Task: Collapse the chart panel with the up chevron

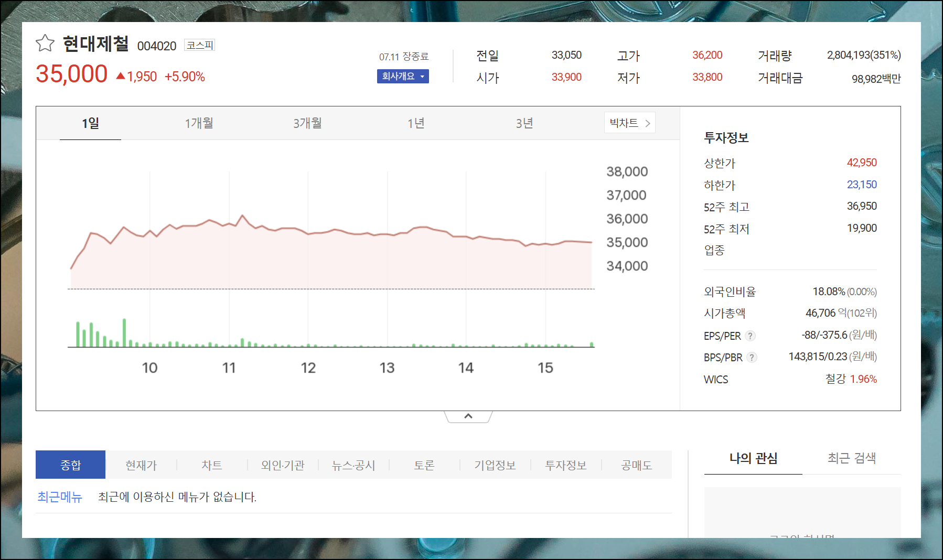Action: [x=468, y=416]
